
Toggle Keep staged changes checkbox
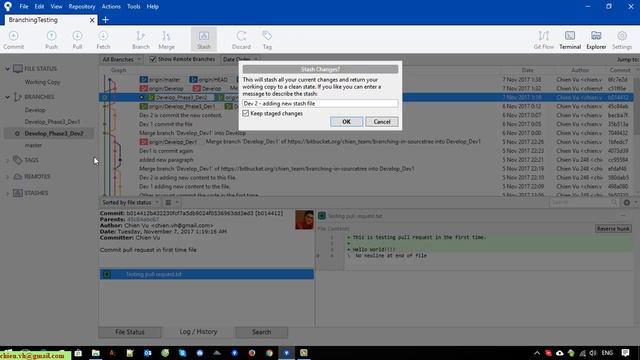[x=246, y=113]
